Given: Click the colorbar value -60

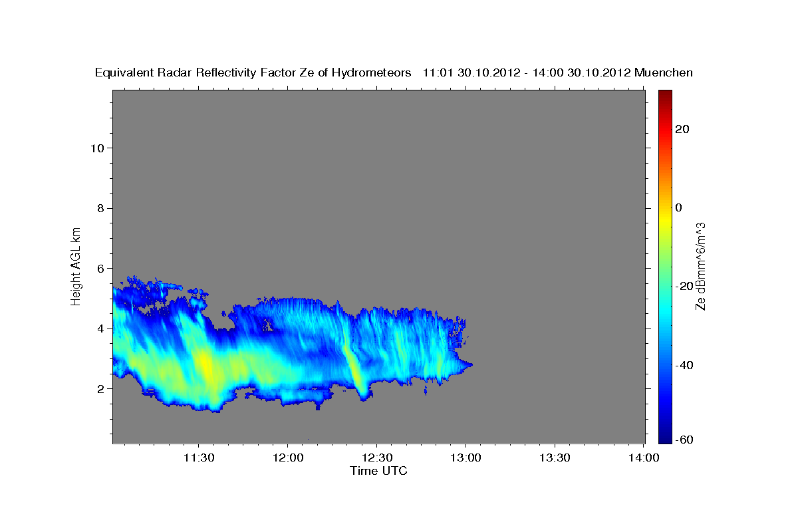Looking at the screenshot, I should (684, 439).
